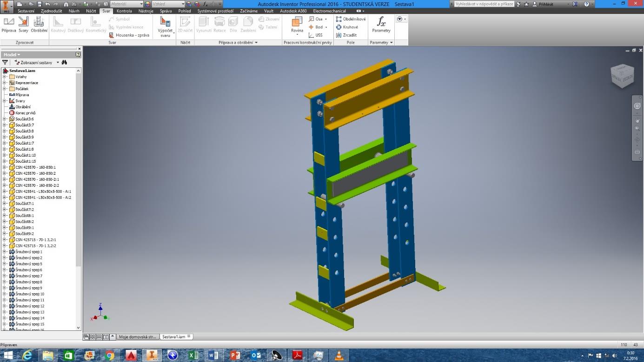Image resolution: width=644 pixels, height=362 pixels.
Task: Click the cascade windows icon near document tabs
Action: pyautogui.click(x=86, y=337)
